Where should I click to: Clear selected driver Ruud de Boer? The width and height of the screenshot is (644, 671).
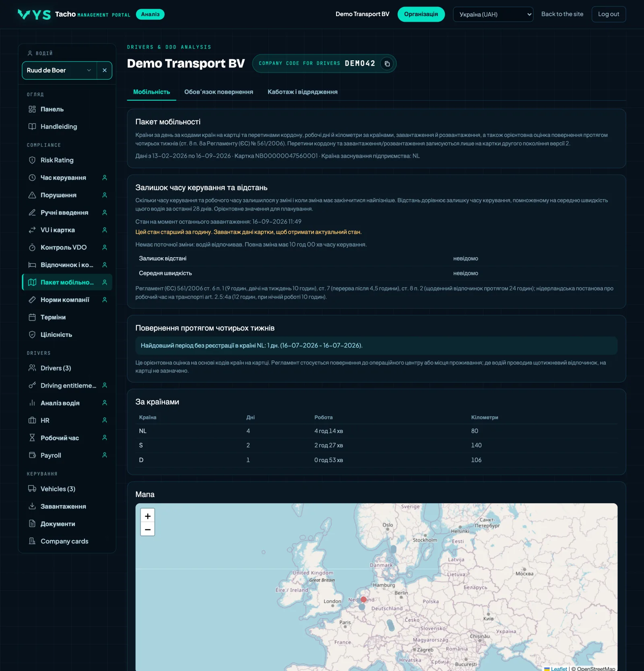104,70
